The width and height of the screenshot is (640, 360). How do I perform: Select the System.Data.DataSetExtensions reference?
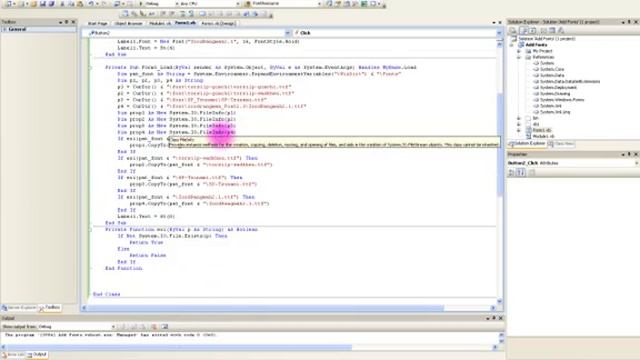[570, 82]
